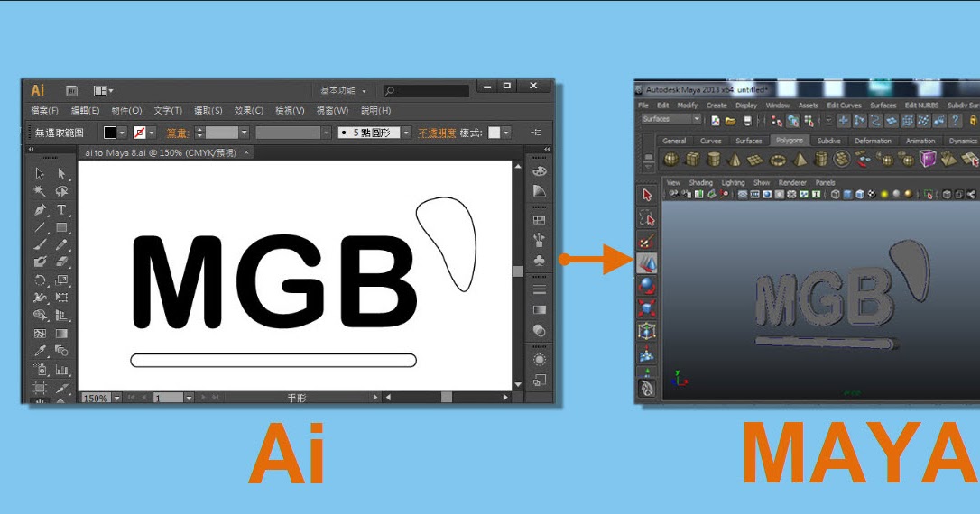Toggle select by object type in Maya
This screenshot has width=980, height=514.
(793, 121)
